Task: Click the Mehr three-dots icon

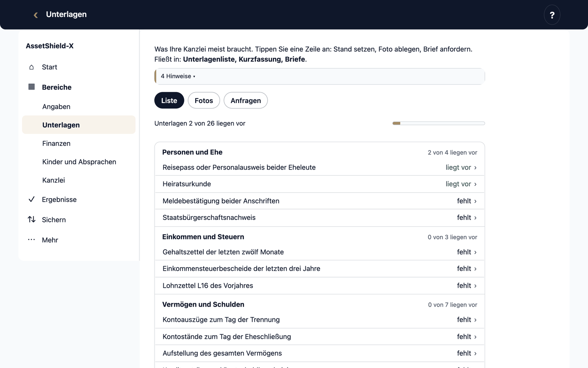Action: 31,240
